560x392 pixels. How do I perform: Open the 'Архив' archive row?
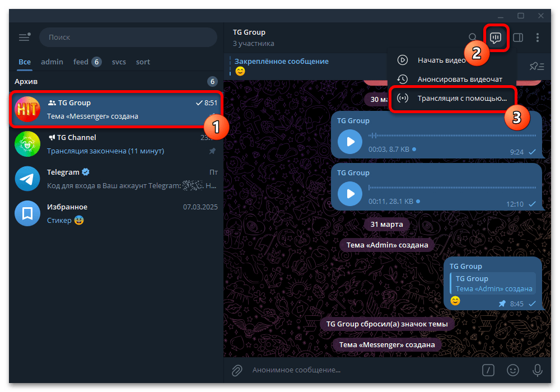116,81
